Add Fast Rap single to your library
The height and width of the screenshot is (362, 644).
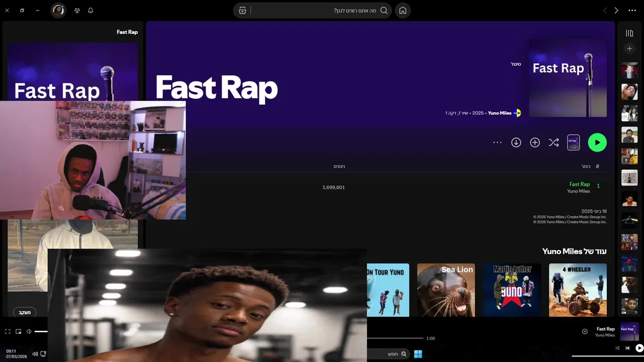click(535, 143)
